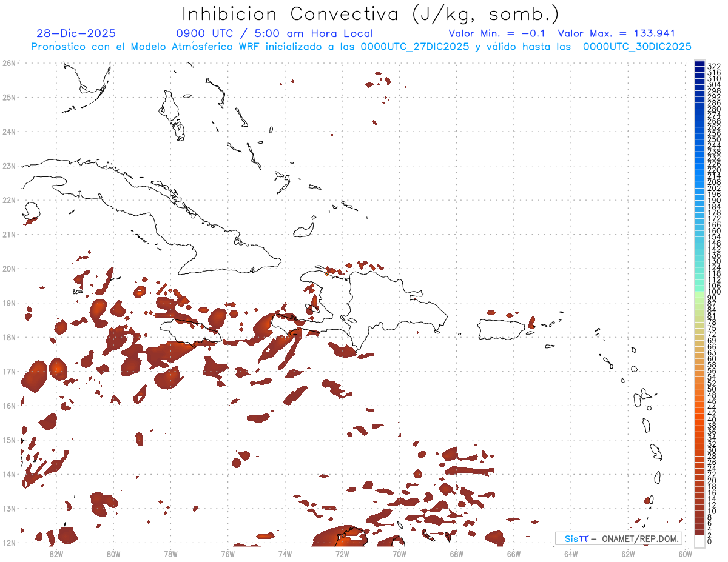The width and height of the screenshot is (728, 562).
Task: Click latitude label '18N'
Action: [x=9, y=337]
